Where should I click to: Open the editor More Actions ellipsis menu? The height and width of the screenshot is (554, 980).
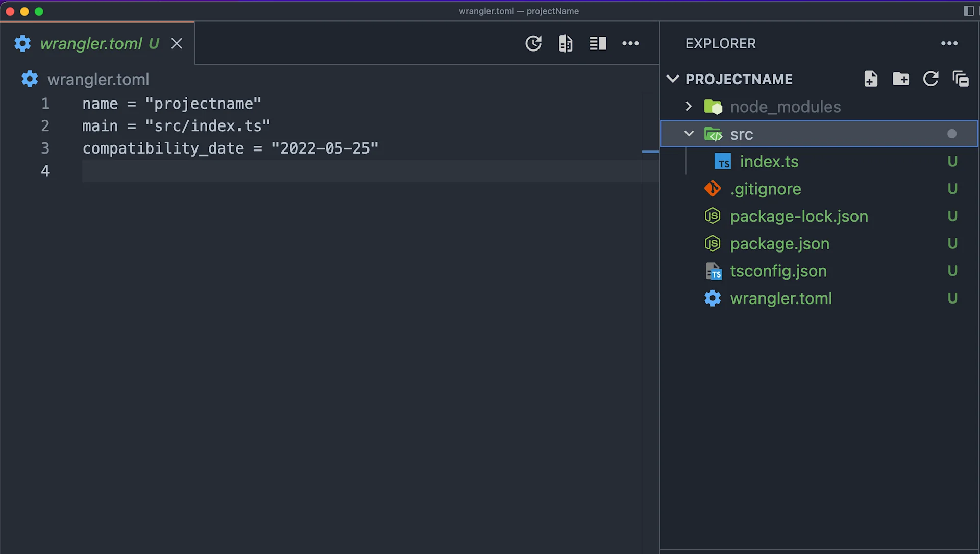click(631, 43)
